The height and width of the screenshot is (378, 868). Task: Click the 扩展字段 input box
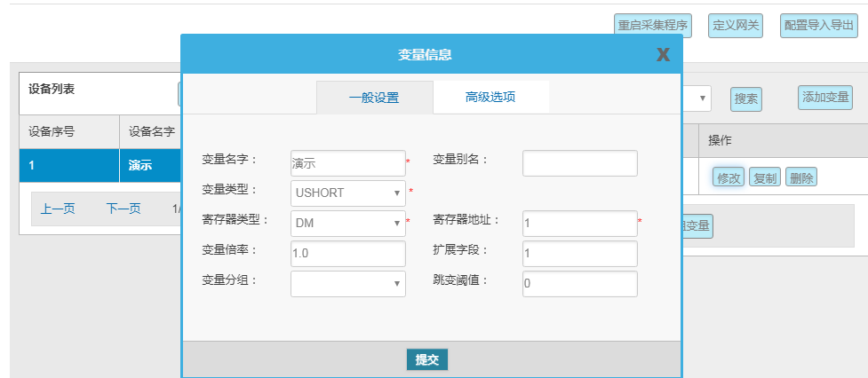pos(579,254)
